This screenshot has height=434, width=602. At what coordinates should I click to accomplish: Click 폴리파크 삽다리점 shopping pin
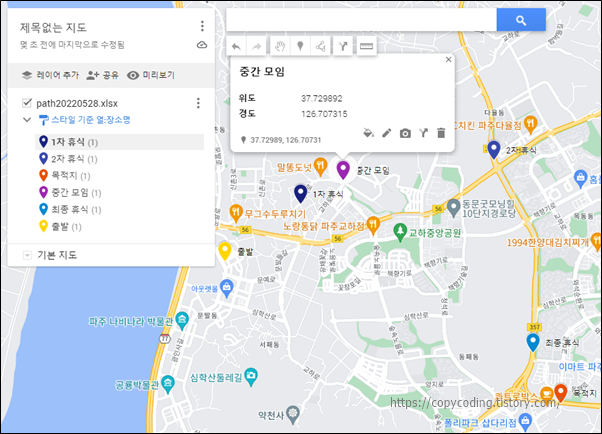(x=525, y=422)
